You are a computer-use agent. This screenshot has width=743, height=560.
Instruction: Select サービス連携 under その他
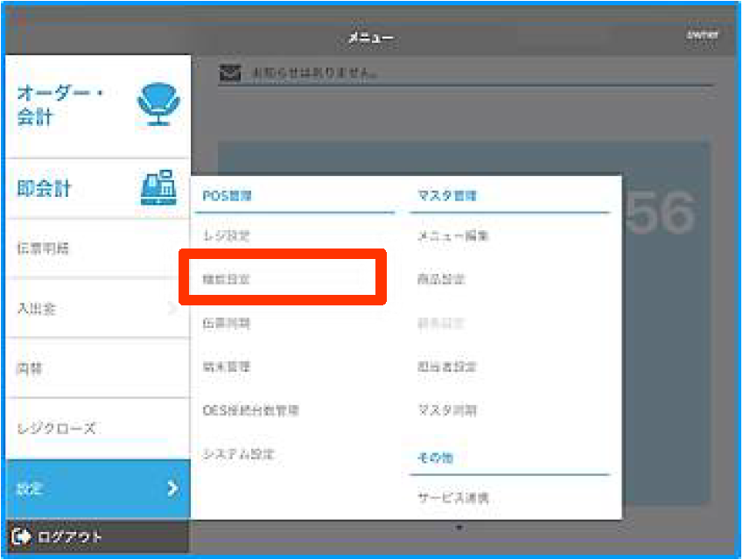452,499
